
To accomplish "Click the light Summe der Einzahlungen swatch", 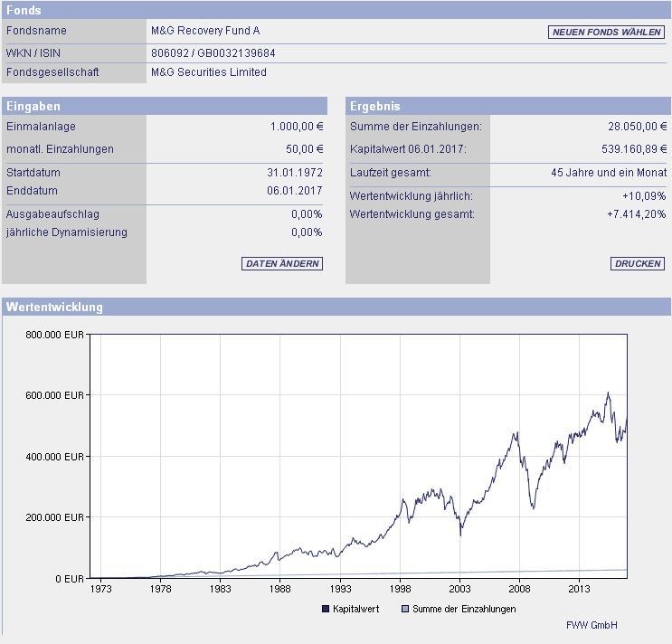I will coord(405,609).
